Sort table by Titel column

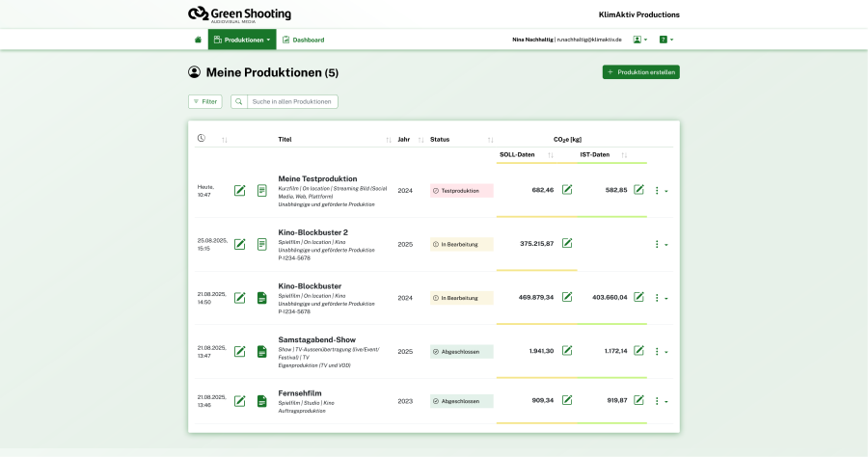pyautogui.click(x=389, y=140)
